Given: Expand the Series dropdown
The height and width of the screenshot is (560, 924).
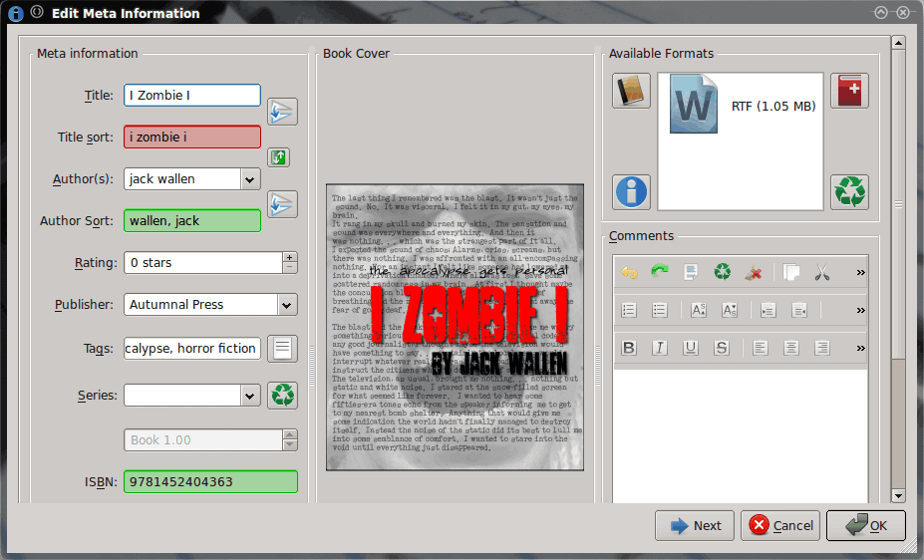Looking at the screenshot, I should [x=249, y=396].
